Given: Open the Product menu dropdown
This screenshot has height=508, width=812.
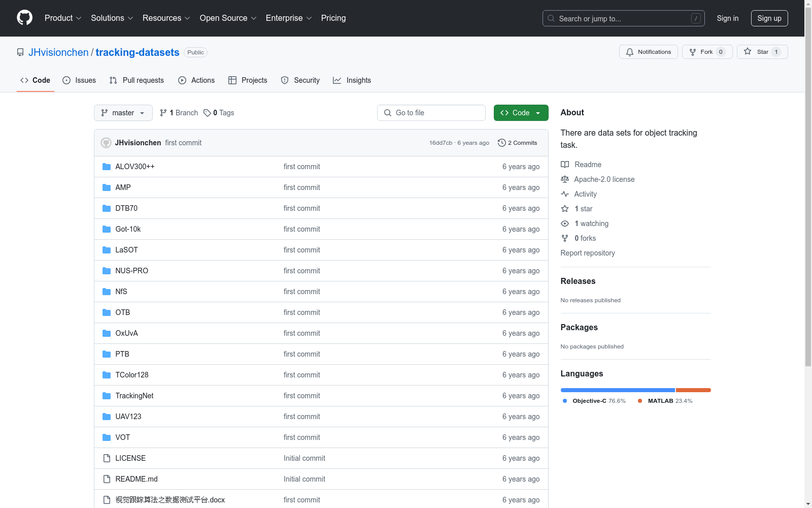Looking at the screenshot, I should point(63,18).
